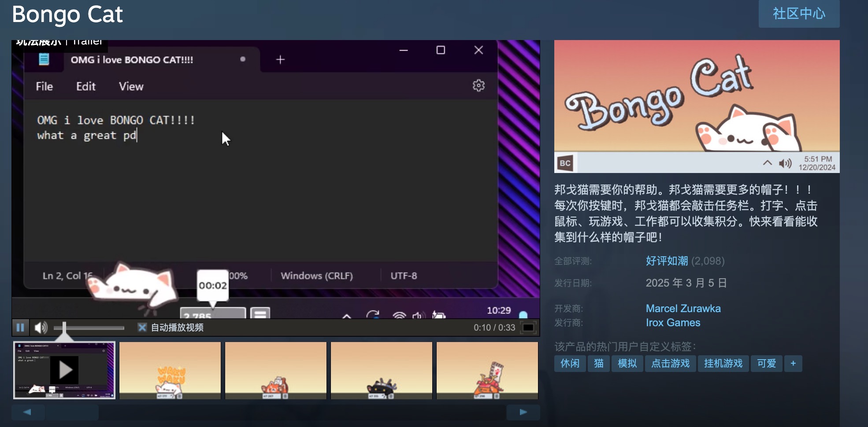
Task: Mute the video with the speaker icon
Action: click(41, 328)
